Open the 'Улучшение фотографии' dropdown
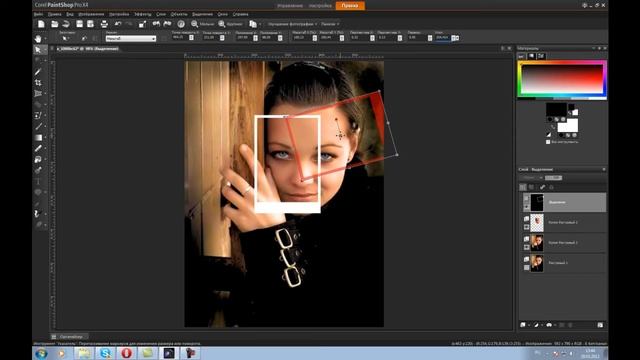 click(292, 24)
